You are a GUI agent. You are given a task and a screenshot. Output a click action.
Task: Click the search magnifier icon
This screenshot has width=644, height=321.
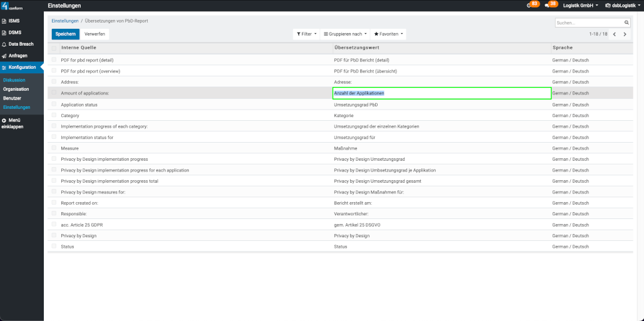click(626, 23)
